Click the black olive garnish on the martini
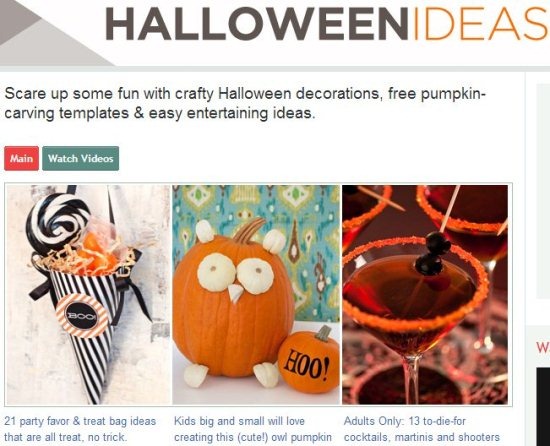 (x=432, y=253)
